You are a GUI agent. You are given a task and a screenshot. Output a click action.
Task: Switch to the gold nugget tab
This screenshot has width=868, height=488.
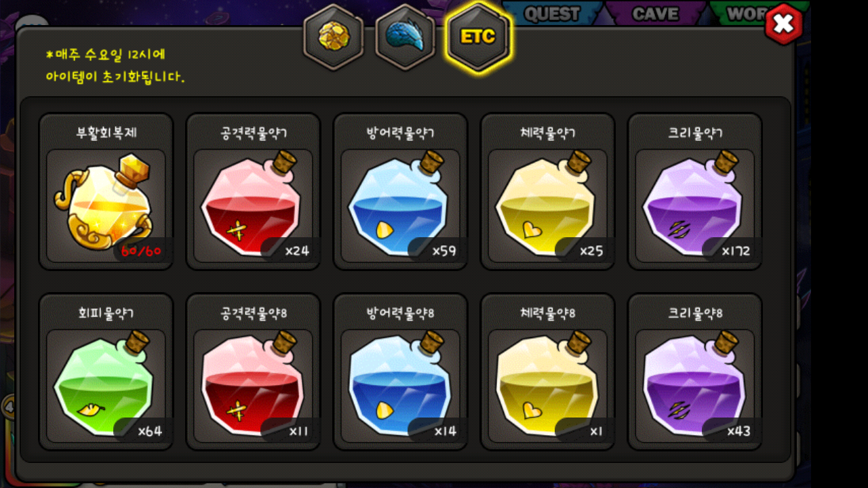[x=334, y=37]
